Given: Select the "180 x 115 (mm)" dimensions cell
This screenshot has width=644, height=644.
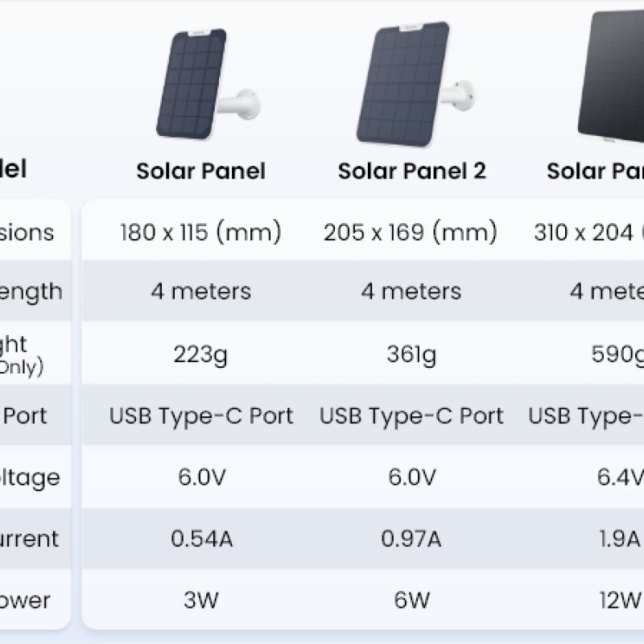Looking at the screenshot, I should click(200, 233).
